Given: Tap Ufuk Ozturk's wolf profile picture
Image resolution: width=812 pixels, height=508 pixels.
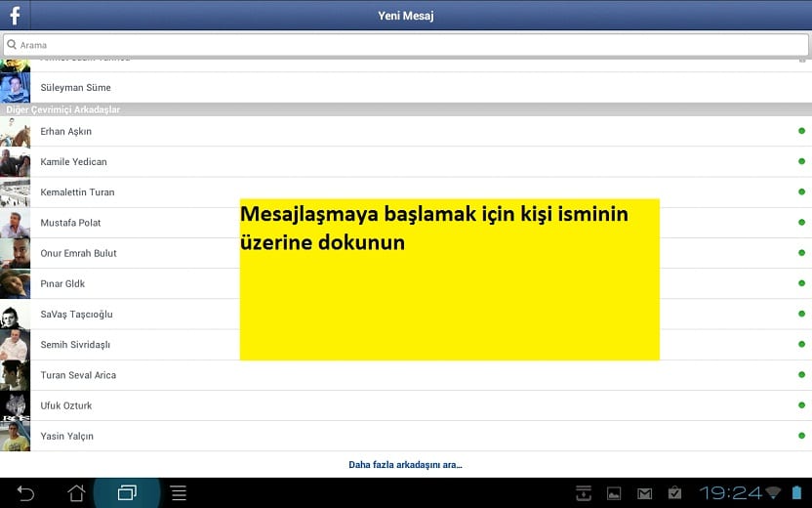Looking at the screenshot, I should pos(15,405).
